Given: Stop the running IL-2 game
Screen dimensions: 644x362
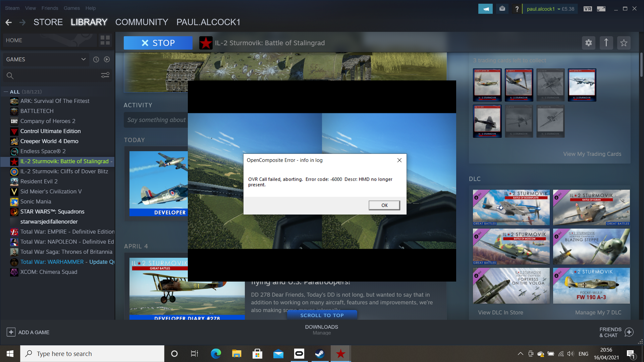Looking at the screenshot, I should 158,43.
